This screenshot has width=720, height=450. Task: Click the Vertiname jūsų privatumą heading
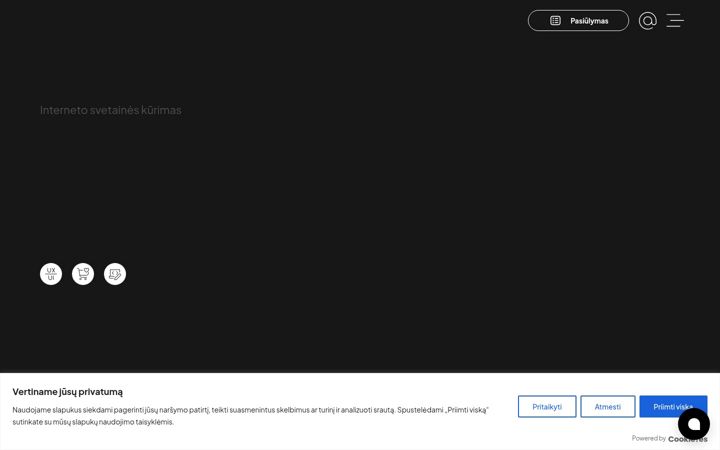click(68, 392)
